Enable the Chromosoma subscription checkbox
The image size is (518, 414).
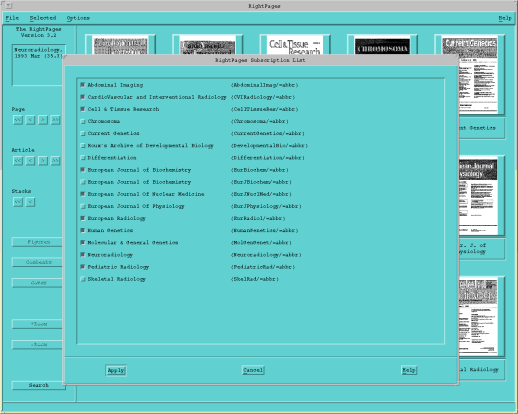[83, 121]
